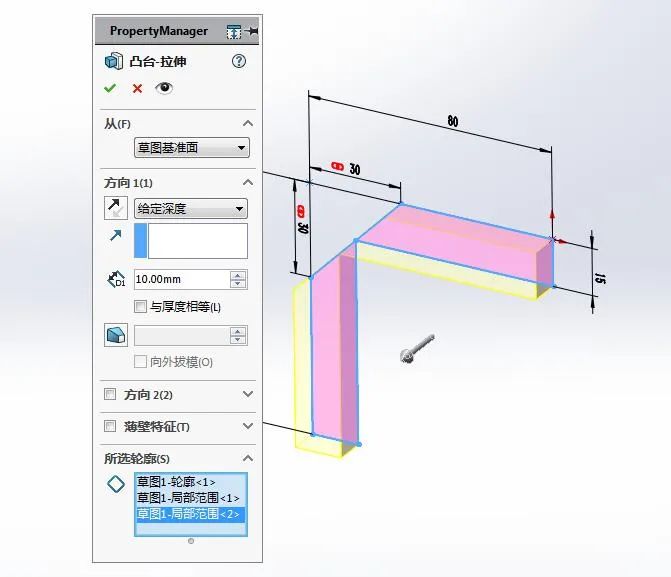
Task: Open the 给定深度 end condition dropdown
Action: [x=191, y=209]
